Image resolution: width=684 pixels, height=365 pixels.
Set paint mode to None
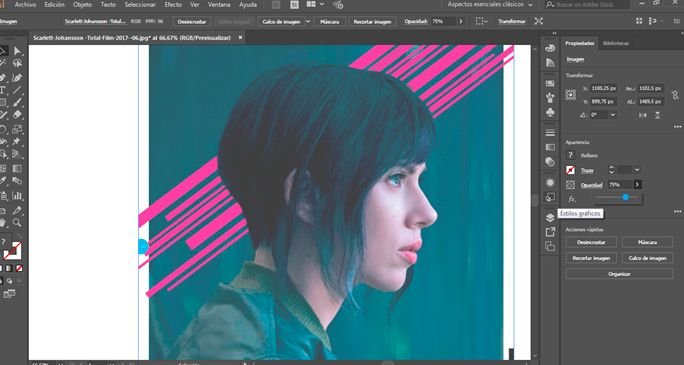[19, 268]
